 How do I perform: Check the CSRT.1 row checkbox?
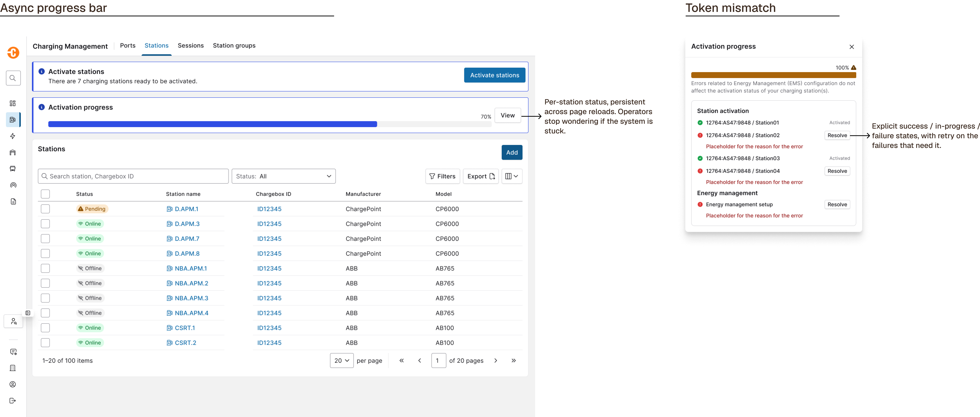45,328
